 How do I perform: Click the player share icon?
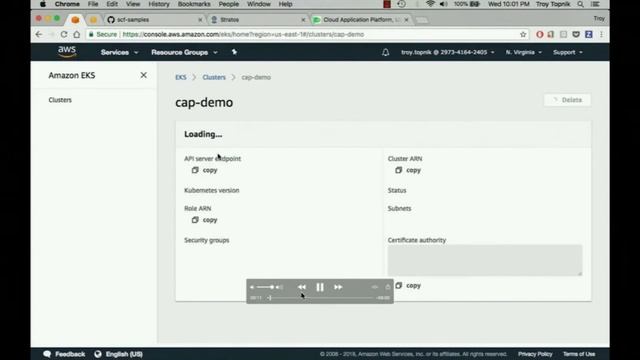point(388,287)
